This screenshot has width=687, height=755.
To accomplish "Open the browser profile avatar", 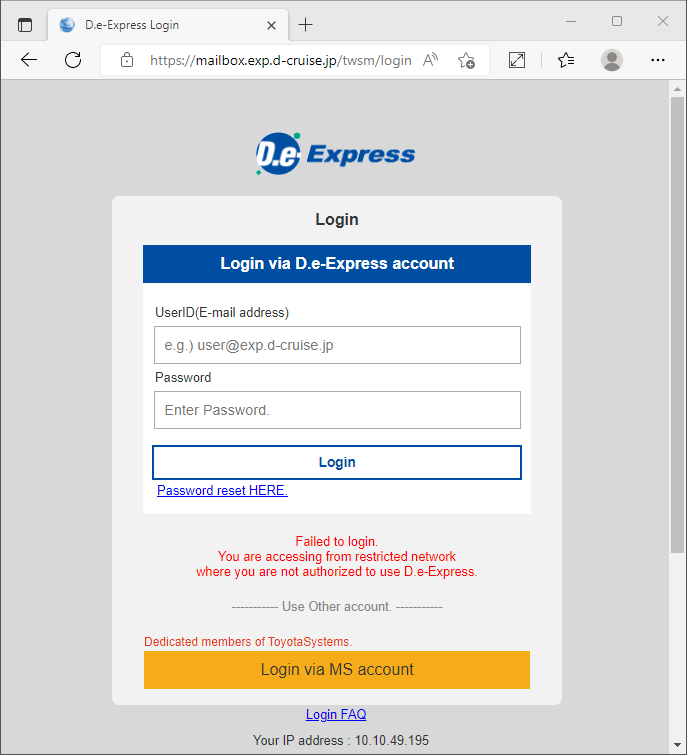I will pos(612,60).
